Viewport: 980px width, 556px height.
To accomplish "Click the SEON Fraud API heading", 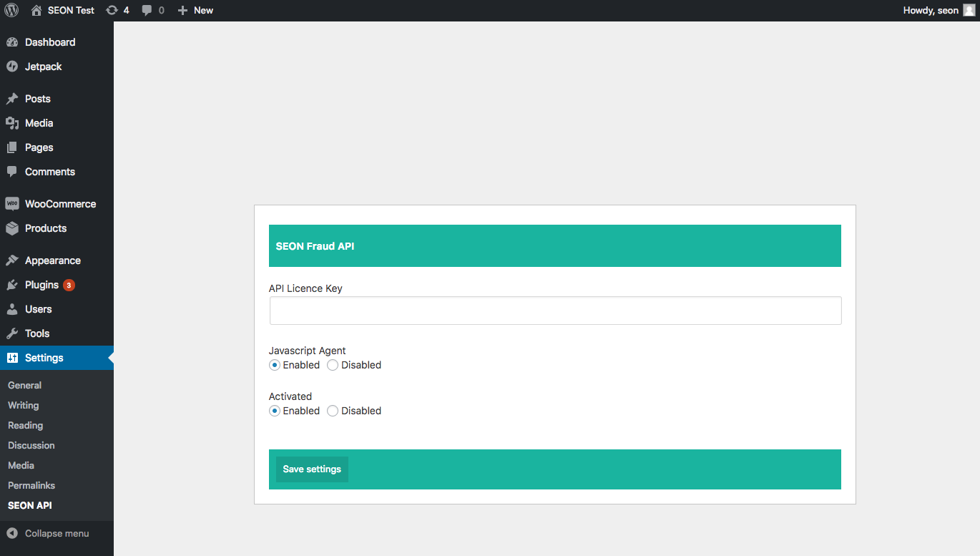I will click(315, 246).
